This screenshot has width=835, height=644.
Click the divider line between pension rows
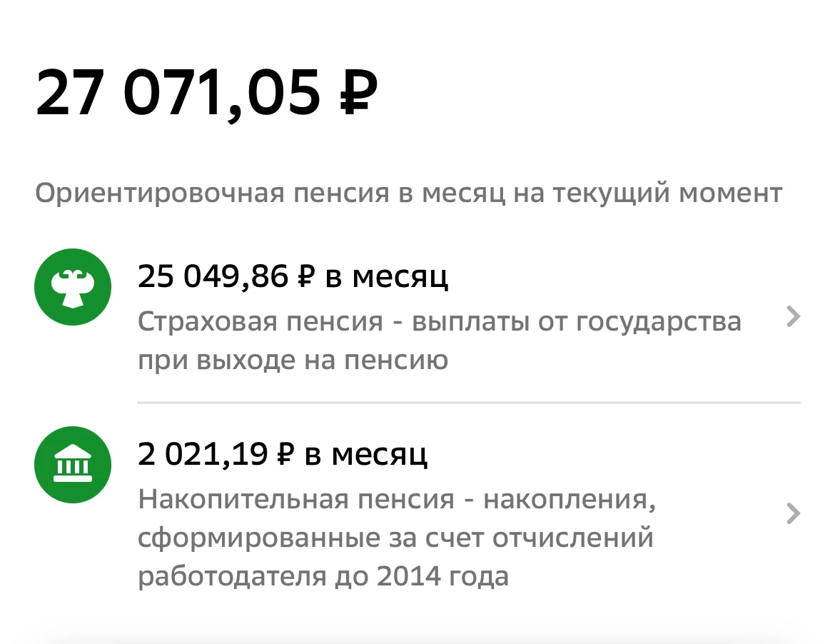(468, 403)
